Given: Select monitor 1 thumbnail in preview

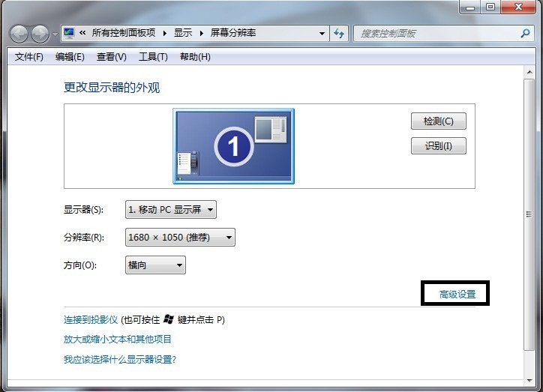Looking at the screenshot, I should coord(234,146).
